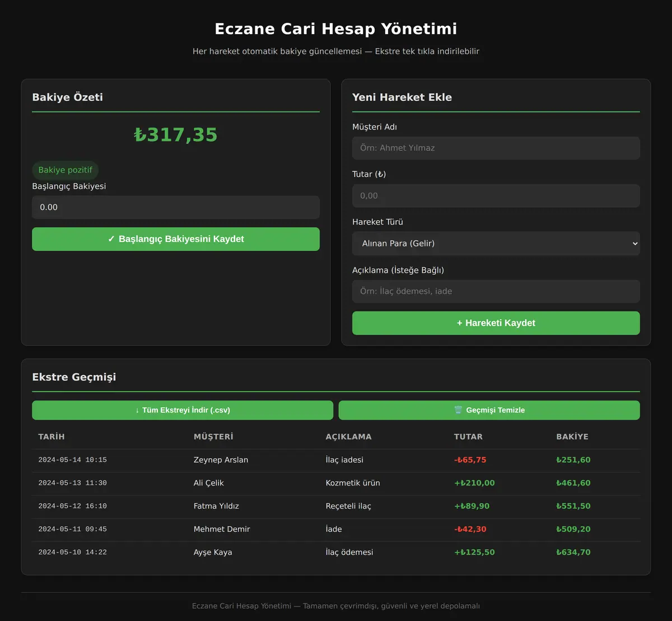Click the AÇIKLAMA column header

(349, 437)
